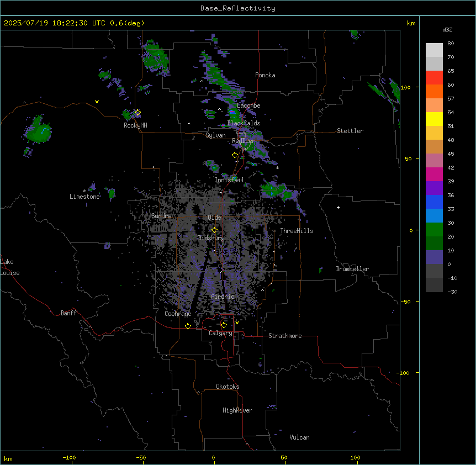
Task: Click the white plus marker west of Drumheller
Action: click(338, 207)
